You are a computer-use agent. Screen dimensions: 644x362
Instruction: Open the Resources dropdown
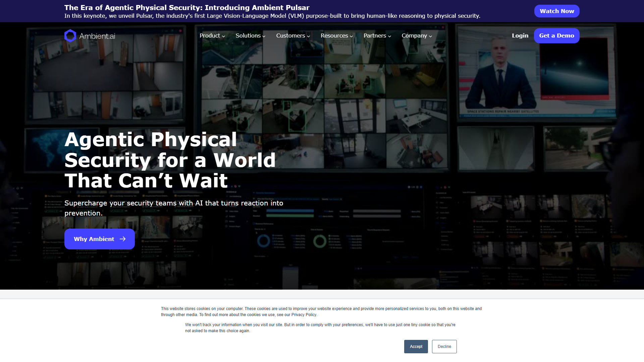click(x=337, y=36)
